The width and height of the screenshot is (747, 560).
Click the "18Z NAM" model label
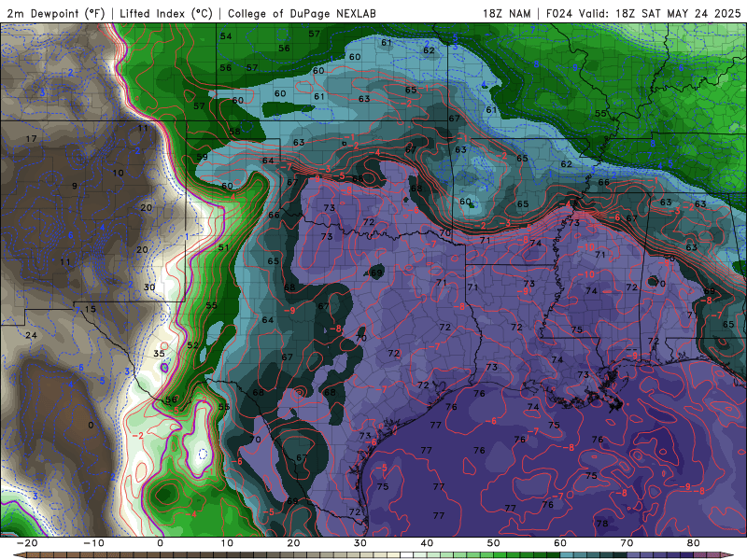(506, 13)
